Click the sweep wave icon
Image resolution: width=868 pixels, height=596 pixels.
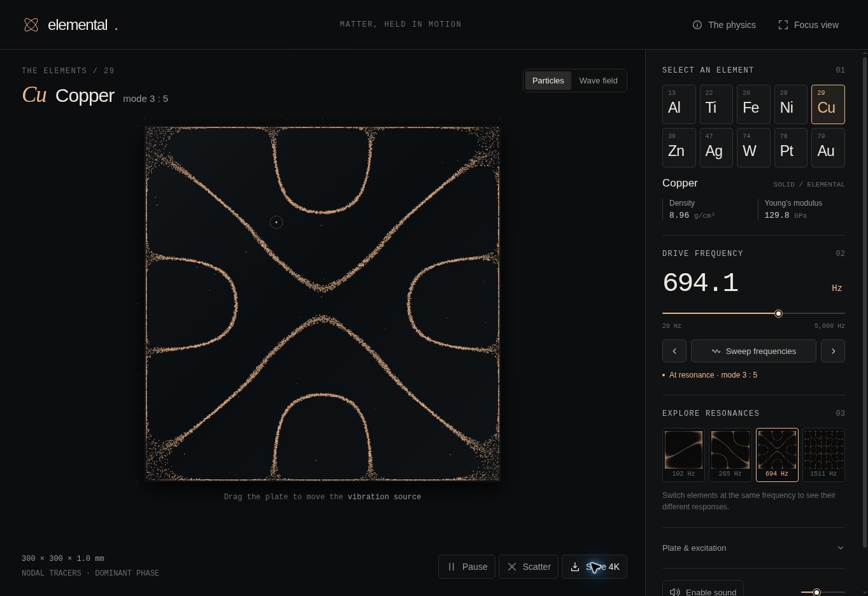point(716,351)
